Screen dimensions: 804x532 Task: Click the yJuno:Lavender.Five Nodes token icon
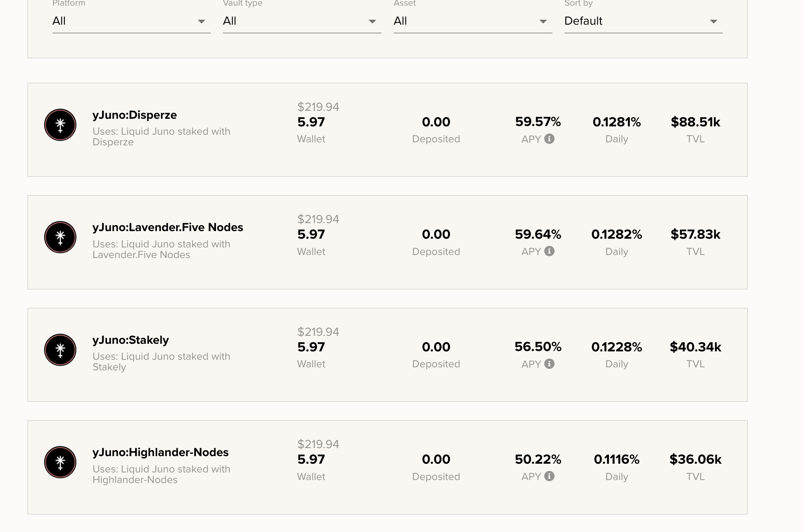60,237
